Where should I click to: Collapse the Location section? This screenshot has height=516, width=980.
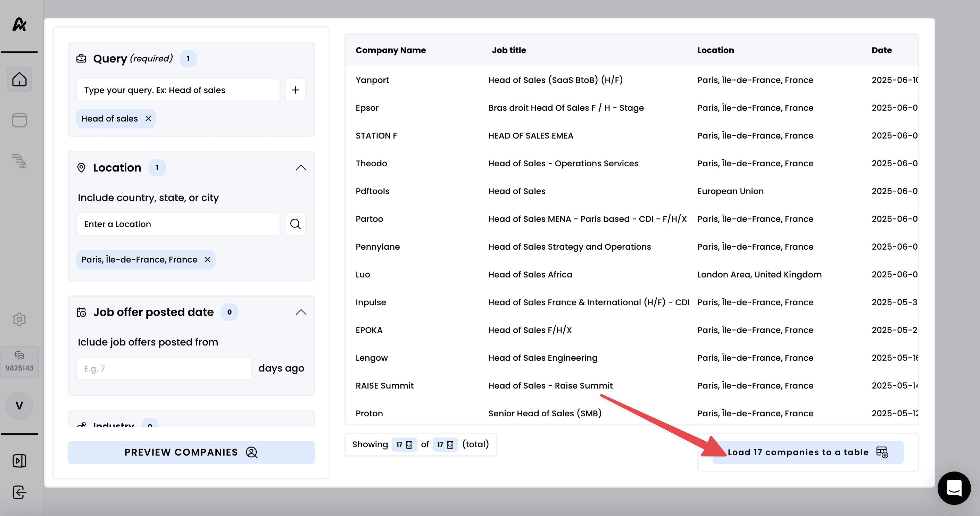[x=301, y=168]
